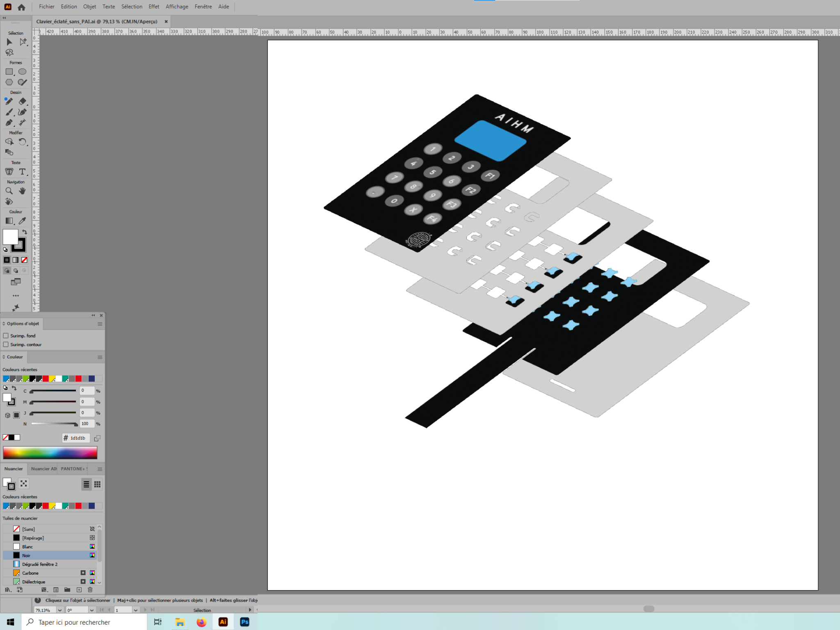The width and height of the screenshot is (840, 630).
Task: Select the Eraser tool
Action: tap(23, 101)
